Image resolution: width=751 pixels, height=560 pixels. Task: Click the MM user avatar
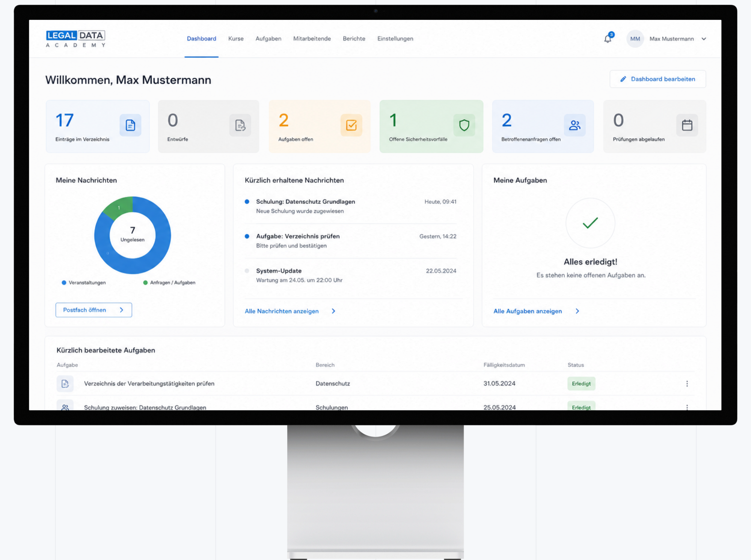(x=635, y=39)
